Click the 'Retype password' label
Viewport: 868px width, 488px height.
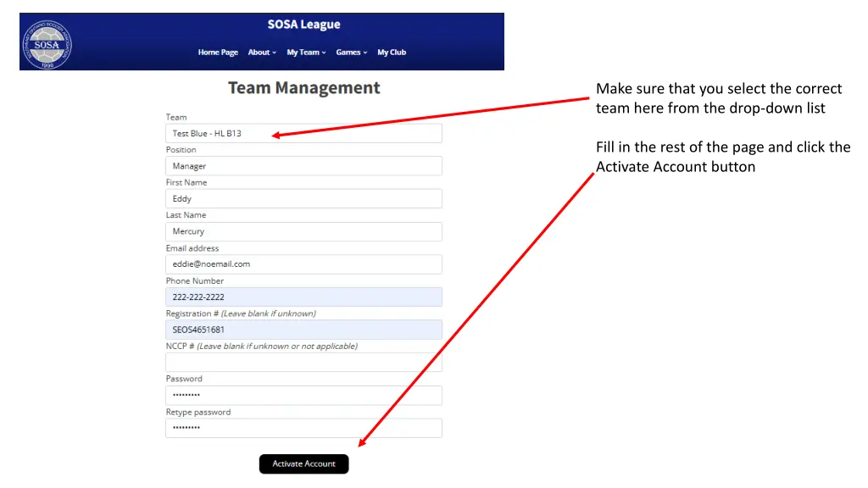pos(198,412)
